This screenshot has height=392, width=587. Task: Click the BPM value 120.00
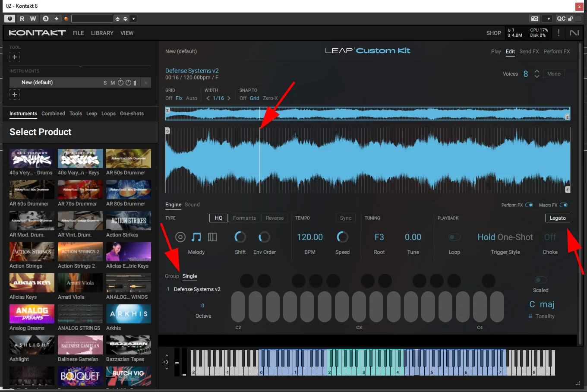coord(310,237)
